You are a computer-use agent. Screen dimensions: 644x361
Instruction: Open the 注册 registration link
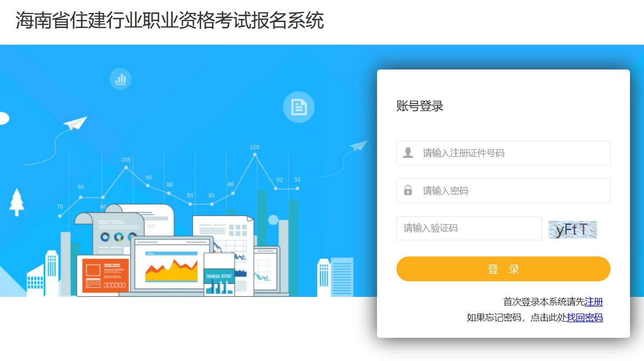click(x=593, y=302)
